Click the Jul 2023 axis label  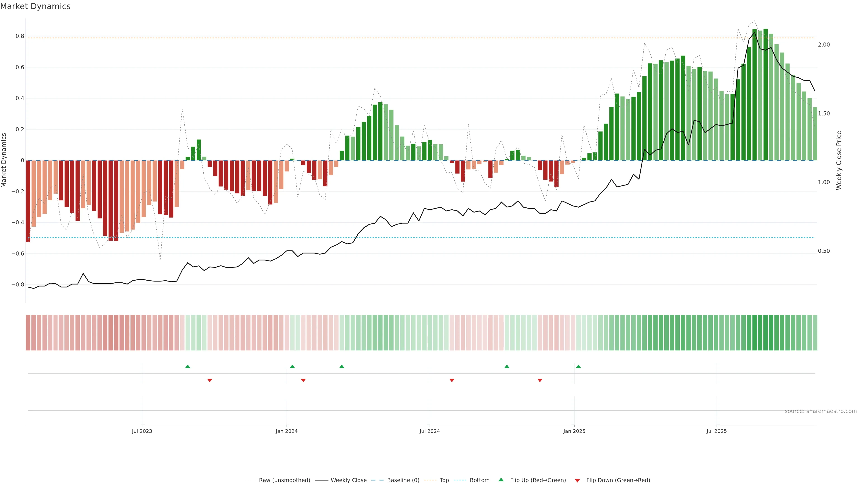tap(142, 431)
